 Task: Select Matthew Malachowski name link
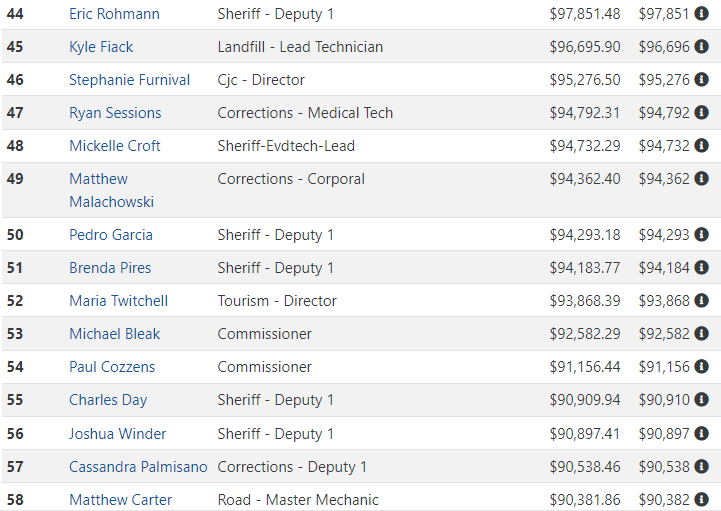click(x=111, y=190)
